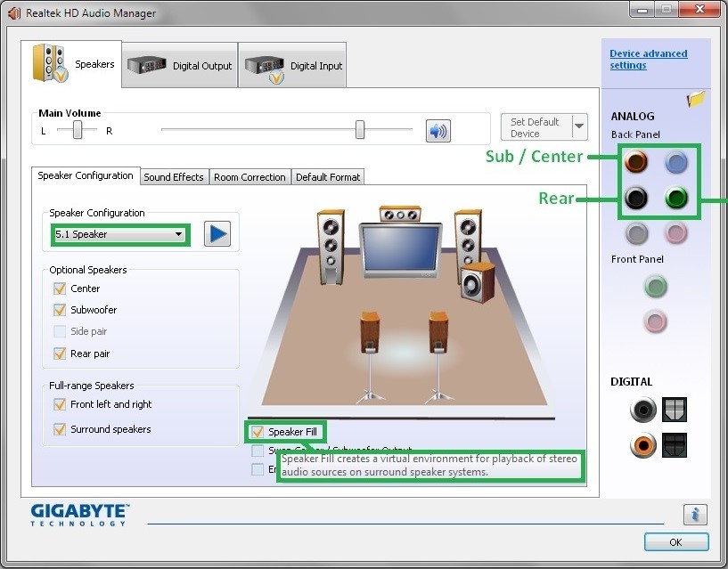
Task: Click the green front panel headphone jack
Action: pos(656,287)
